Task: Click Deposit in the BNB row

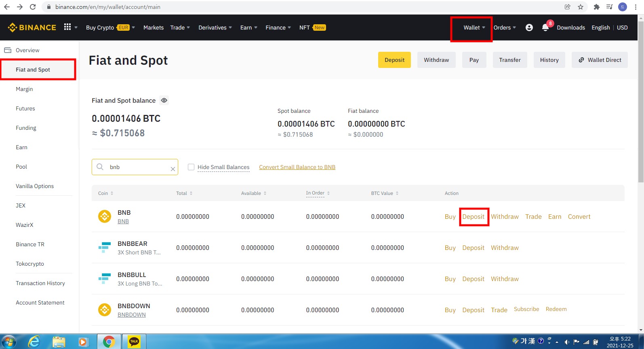Action: click(x=474, y=217)
